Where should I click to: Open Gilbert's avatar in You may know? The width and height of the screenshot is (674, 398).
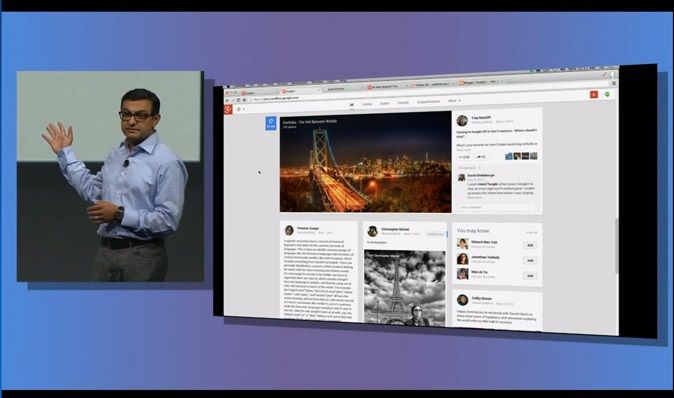point(463,244)
